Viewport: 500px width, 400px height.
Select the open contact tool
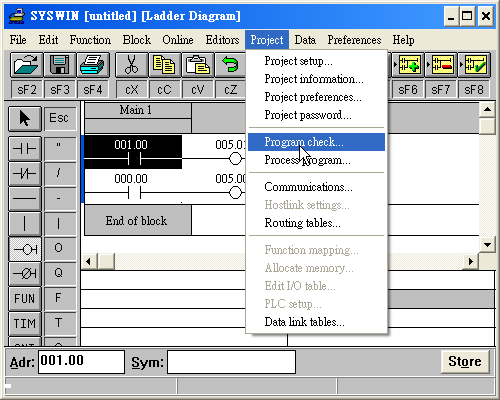[x=25, y=148]
